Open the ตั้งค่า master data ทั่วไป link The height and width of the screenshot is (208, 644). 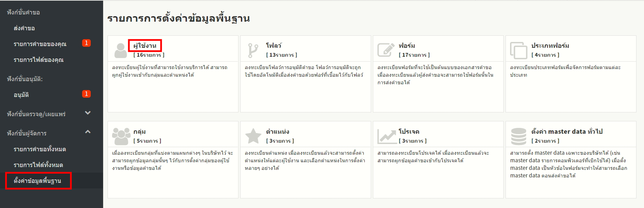(567, 131)
